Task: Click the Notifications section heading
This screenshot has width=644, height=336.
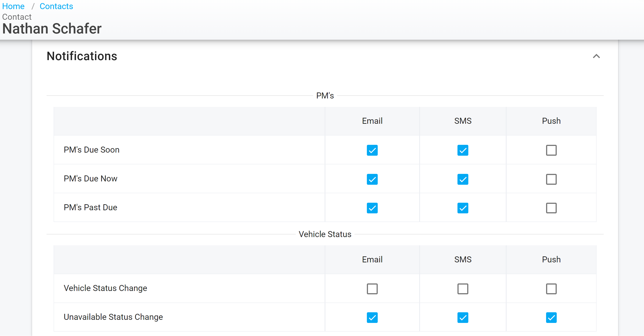Action: [82, 56]
